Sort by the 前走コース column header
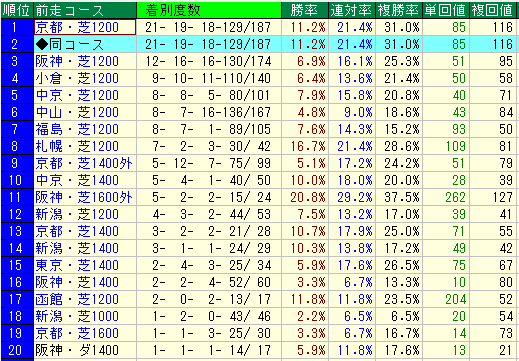519x361 pixels. click(85, 10)
